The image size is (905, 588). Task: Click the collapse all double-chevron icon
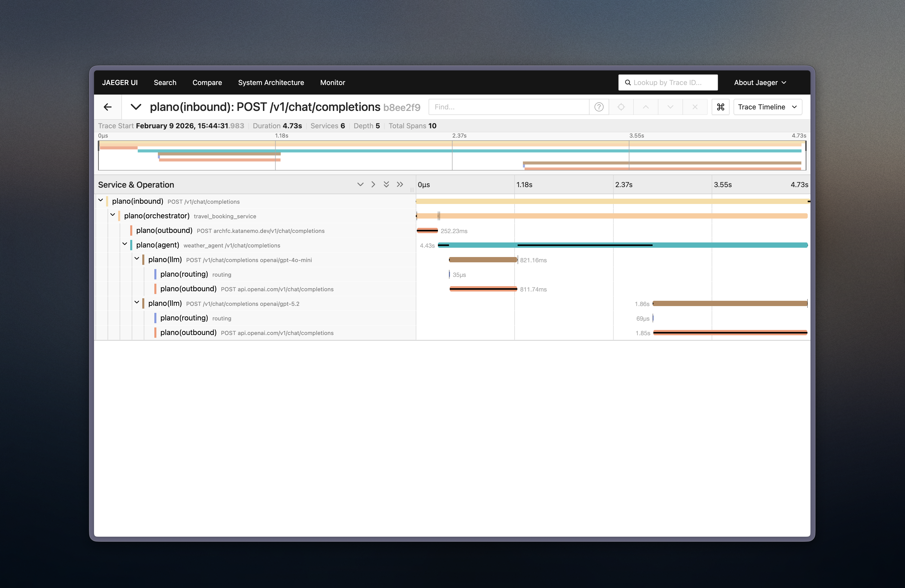[x=400, y=184]
